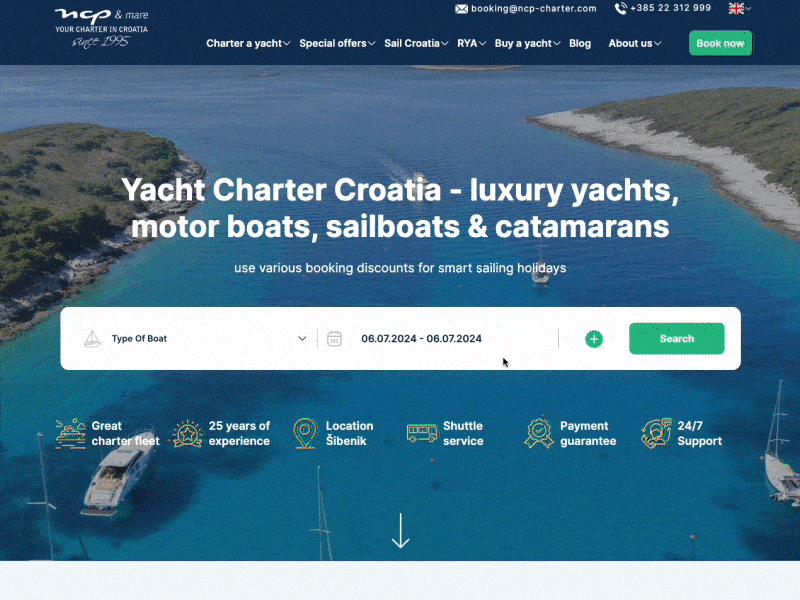
Task: Click the downward arrow below features
Action: [x=401, y=531]
